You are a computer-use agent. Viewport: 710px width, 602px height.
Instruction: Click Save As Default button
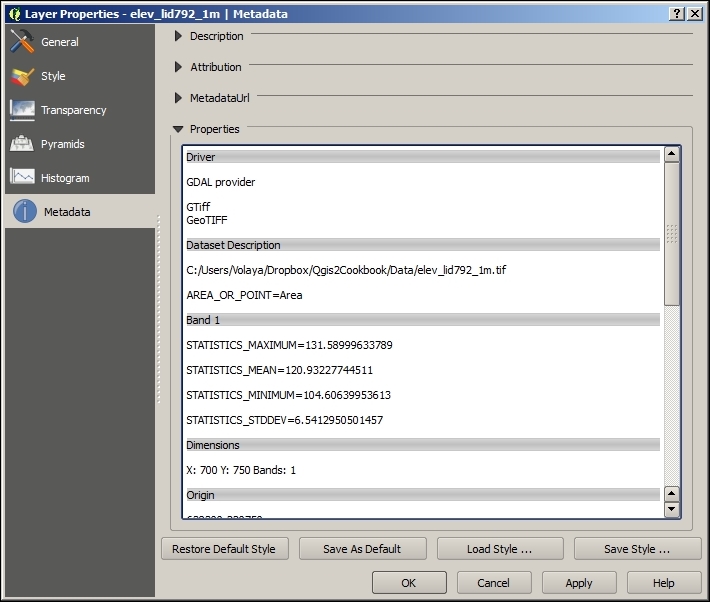(x=362, y=549)
